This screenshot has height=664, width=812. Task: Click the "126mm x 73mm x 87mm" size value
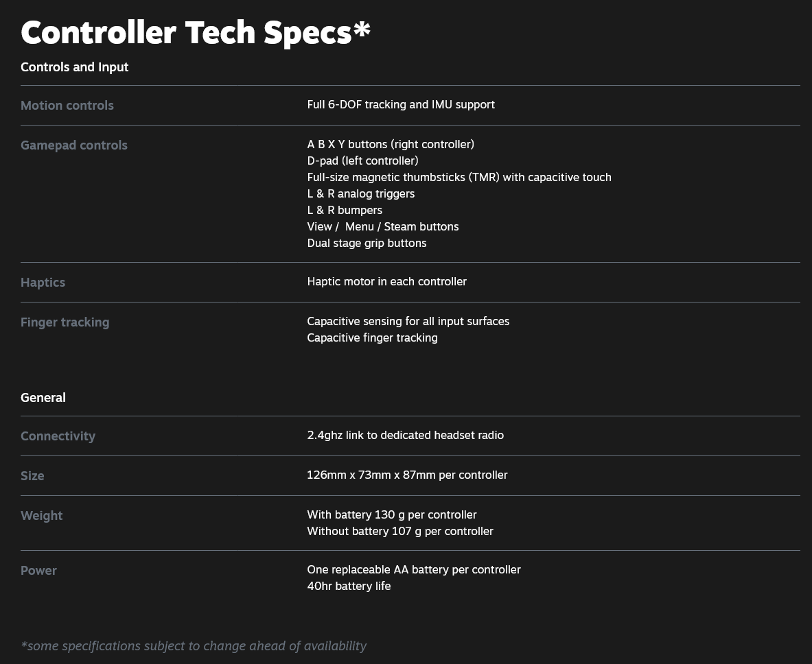tap(407, 475)
